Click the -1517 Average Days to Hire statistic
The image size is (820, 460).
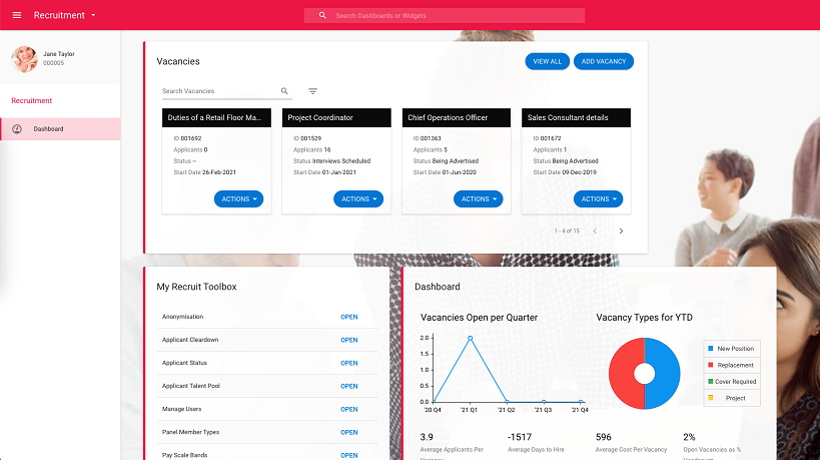[x=519, y=437]
